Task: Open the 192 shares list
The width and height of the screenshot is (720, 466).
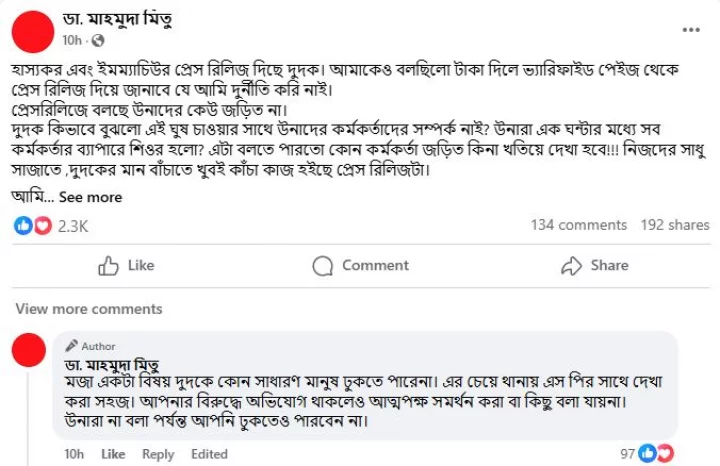Action: (x=675, y=225)
